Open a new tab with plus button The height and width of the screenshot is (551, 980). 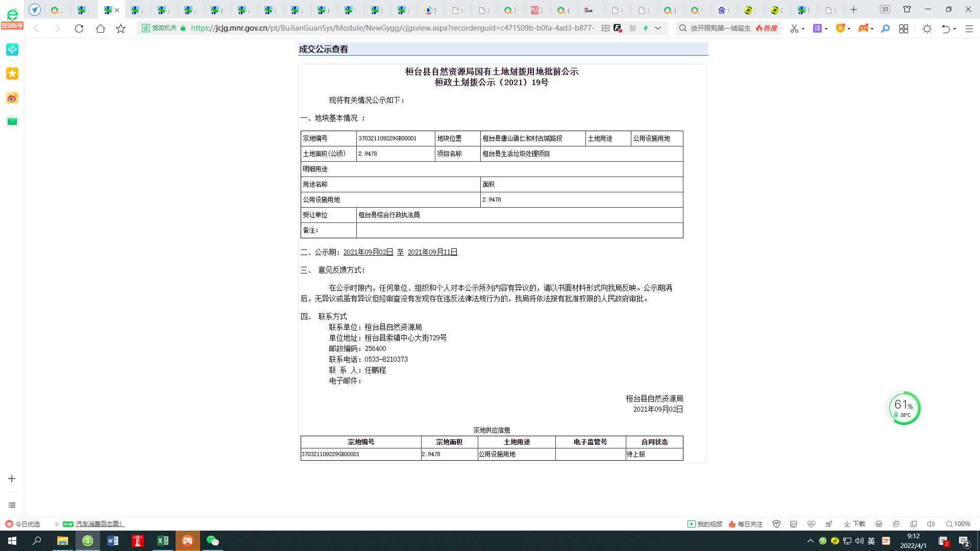pyautogui.click(x=854, y=10)
